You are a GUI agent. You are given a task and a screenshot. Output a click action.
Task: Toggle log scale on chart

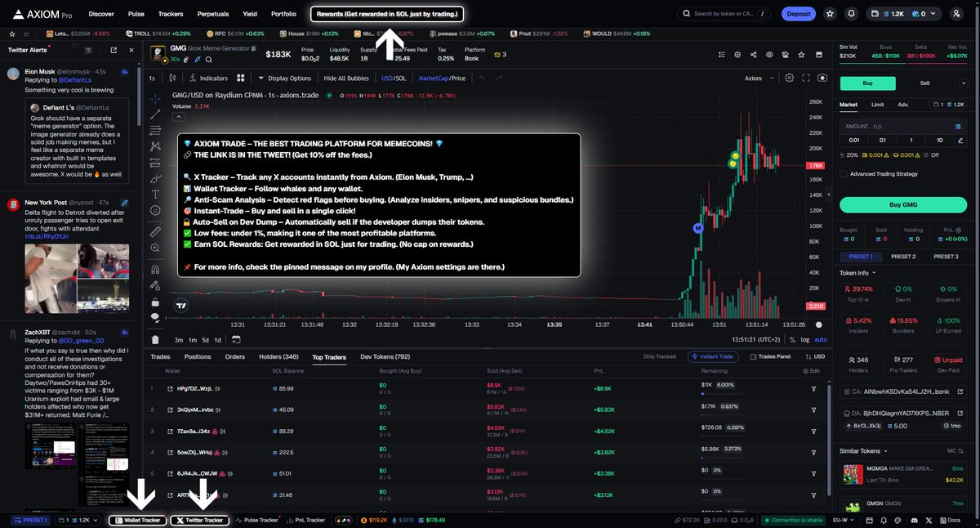(806, 339)
